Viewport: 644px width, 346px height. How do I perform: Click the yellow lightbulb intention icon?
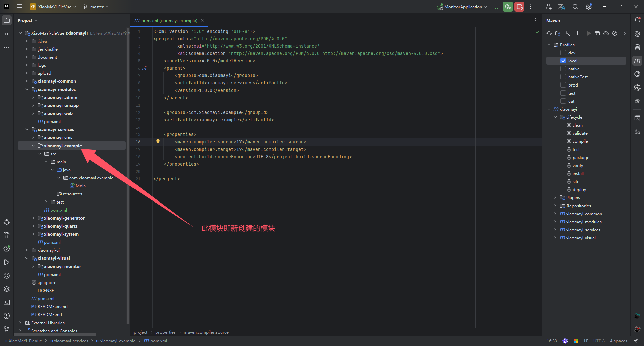[158, 142]
